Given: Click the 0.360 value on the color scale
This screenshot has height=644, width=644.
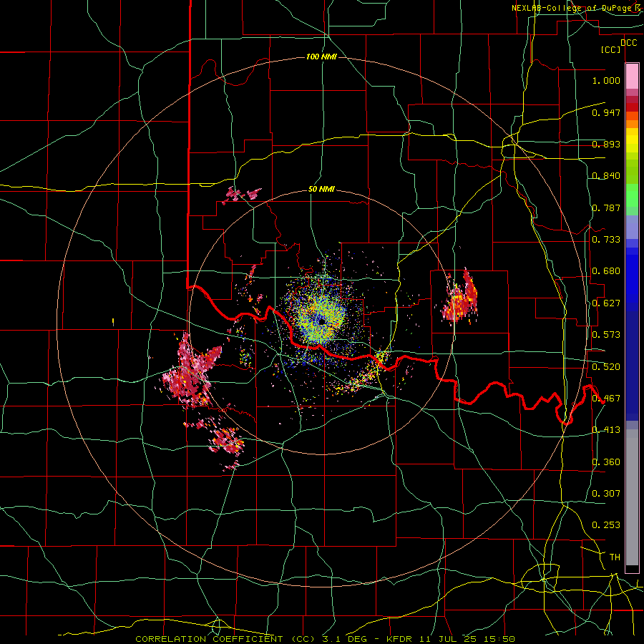Looking at the screenshot, I should point(606,462).
